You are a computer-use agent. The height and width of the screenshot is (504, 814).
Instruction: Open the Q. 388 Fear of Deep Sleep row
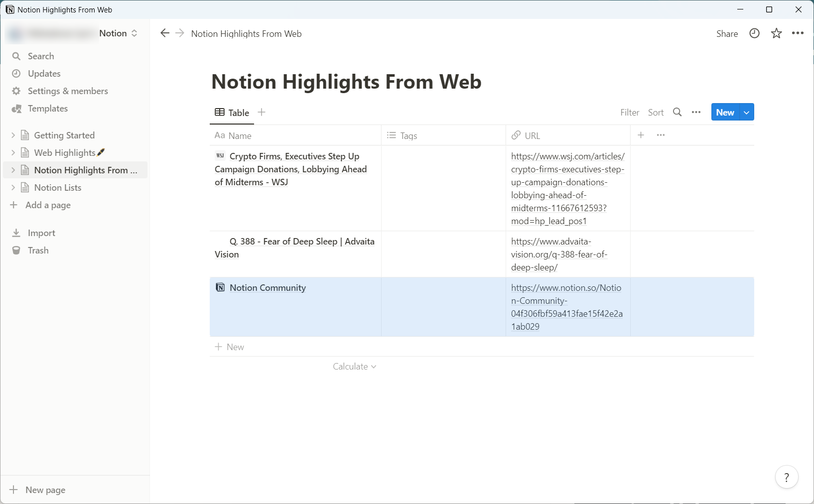[294, 248]
